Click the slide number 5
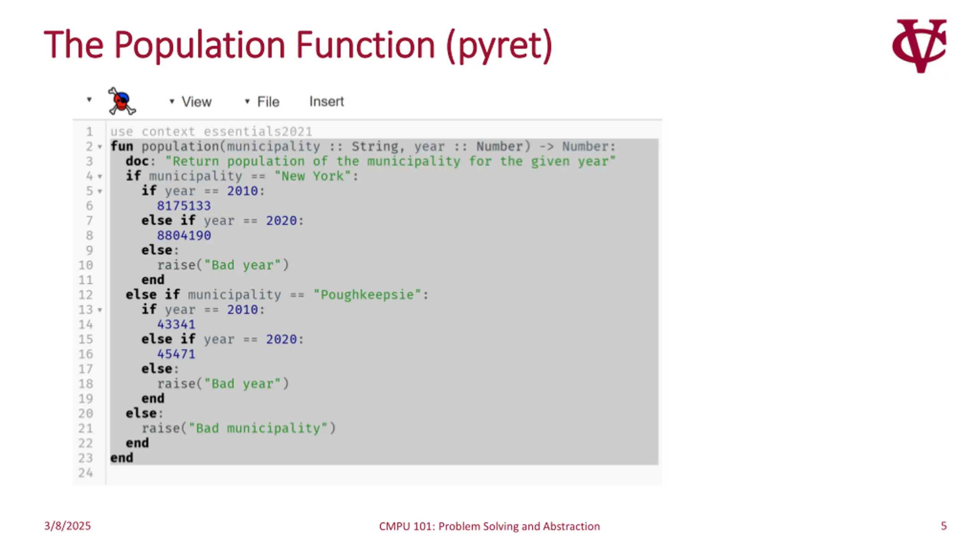The height and width of the screenshot is (551, 980). coord(944,526)
